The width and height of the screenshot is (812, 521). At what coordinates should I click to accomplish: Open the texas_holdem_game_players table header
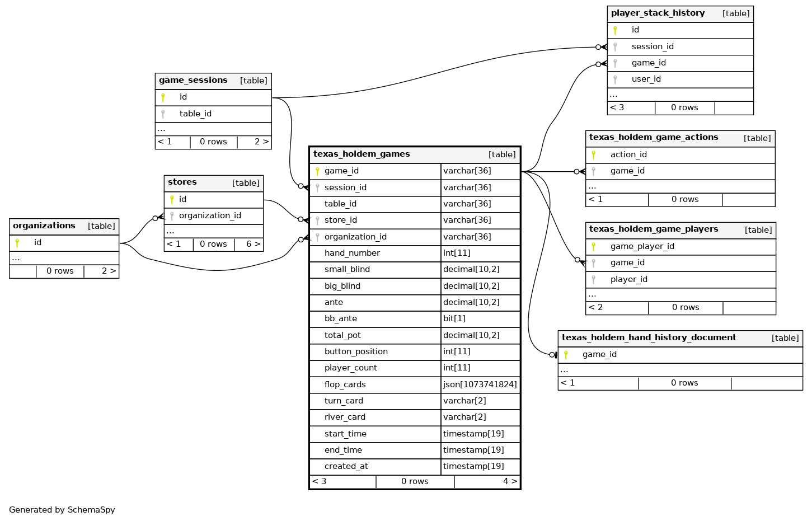coord(653,229)
